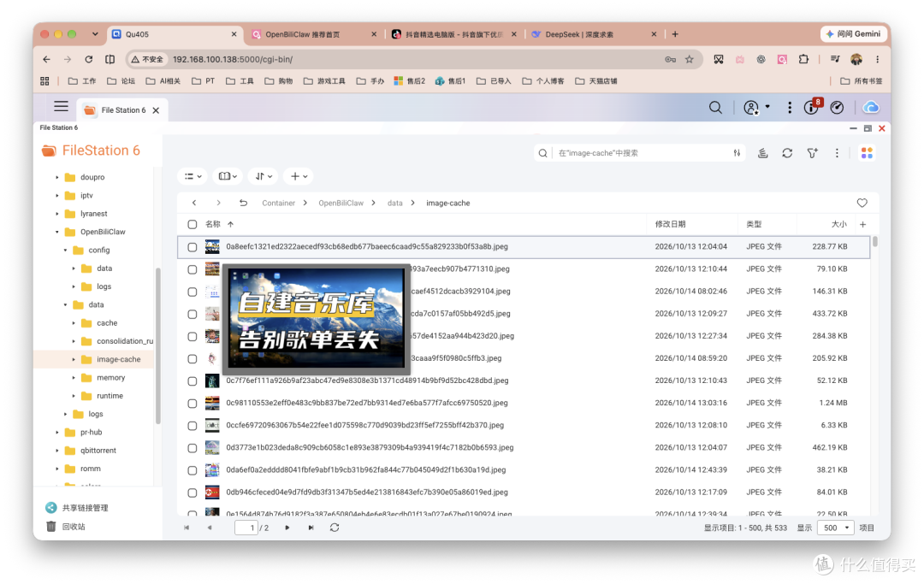Viewport: 924px width, 584px height.
Task: Jump to last page of file list
Action: pos(311,528)
